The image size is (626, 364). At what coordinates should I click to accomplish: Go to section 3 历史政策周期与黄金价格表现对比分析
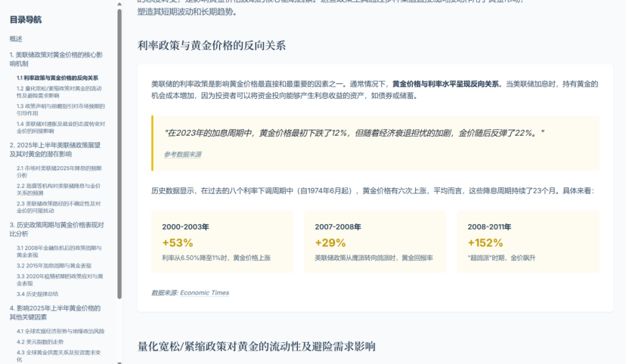point(57,229)
